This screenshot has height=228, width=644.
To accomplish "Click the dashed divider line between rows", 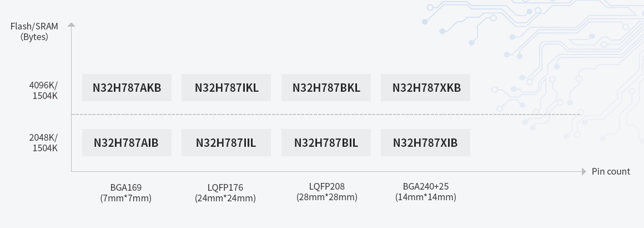I will [326, 115].
